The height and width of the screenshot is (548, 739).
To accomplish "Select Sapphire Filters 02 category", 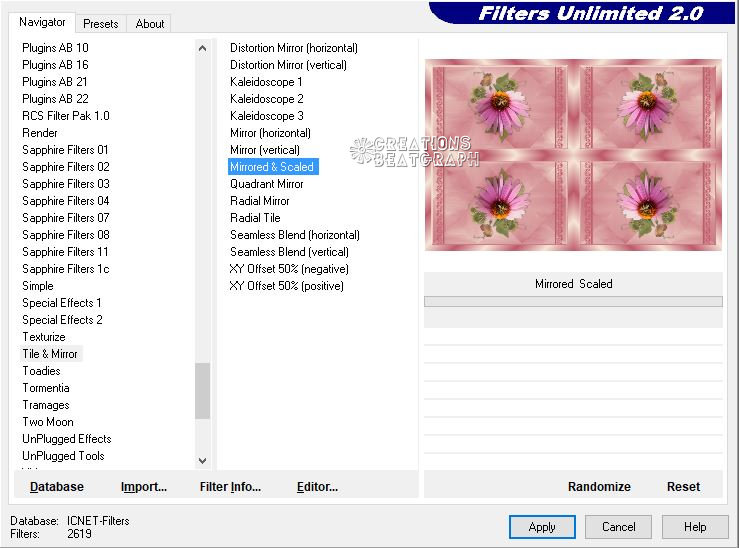I will (66, 167).
